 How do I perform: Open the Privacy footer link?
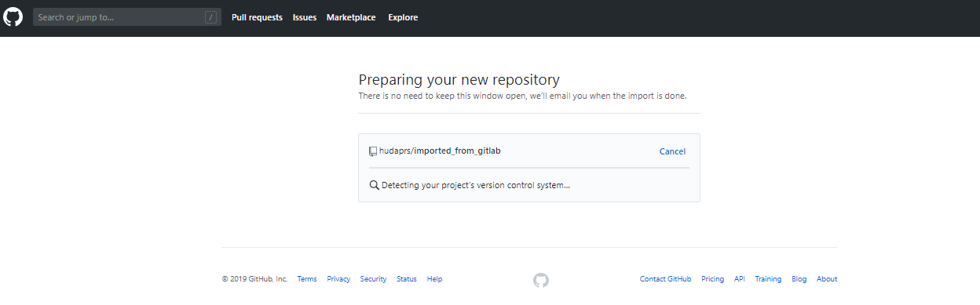338,279
